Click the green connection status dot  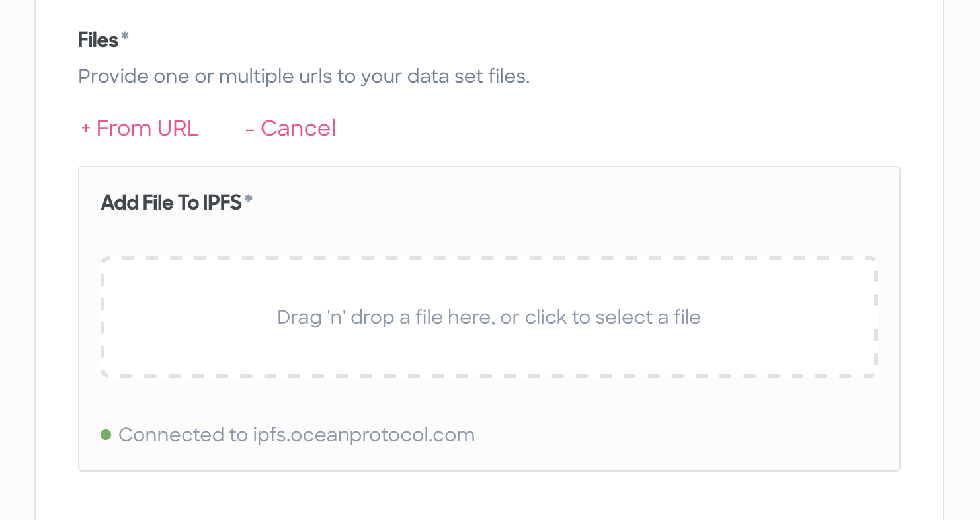click(x=106, y=435)
